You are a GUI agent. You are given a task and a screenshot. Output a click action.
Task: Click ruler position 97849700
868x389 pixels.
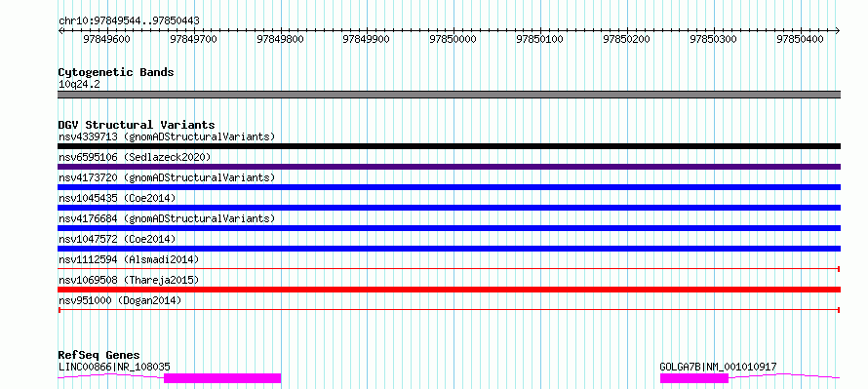193,39
